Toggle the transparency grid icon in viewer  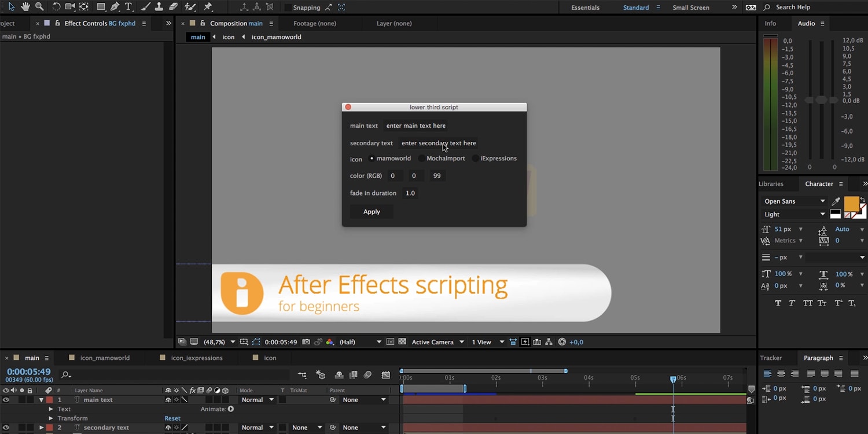(402, 342)
